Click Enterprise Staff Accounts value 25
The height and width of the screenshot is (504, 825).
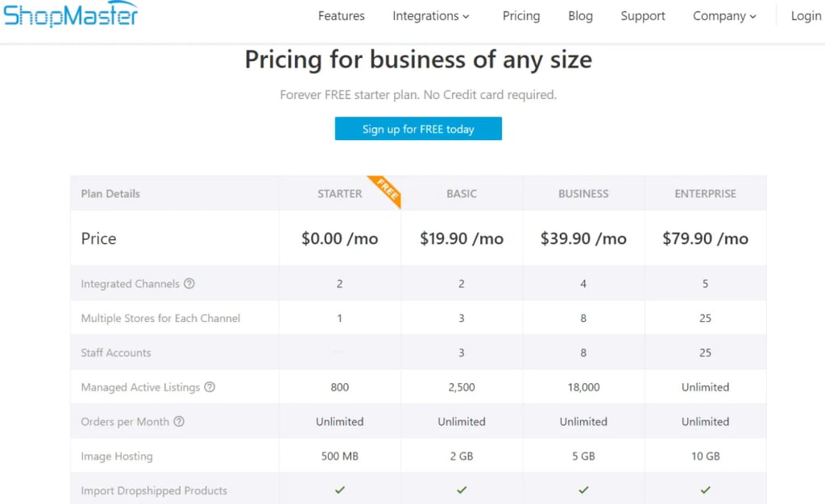(x=705, y=353)
